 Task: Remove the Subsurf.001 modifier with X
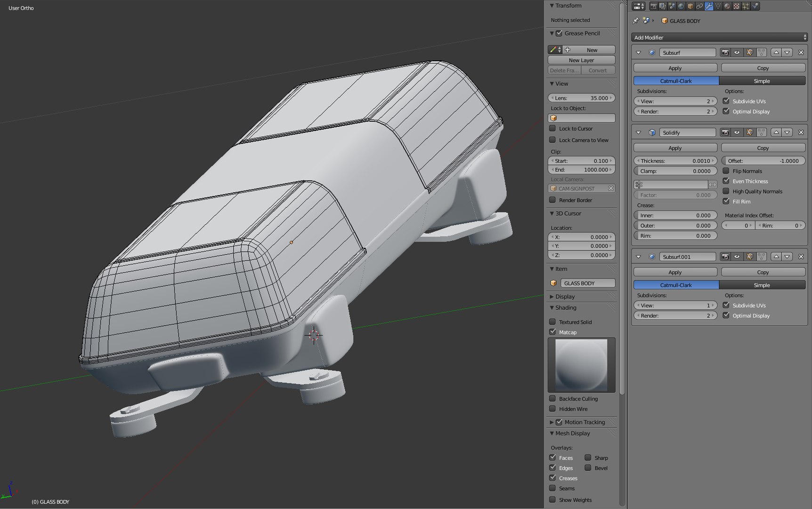(801, 257)
